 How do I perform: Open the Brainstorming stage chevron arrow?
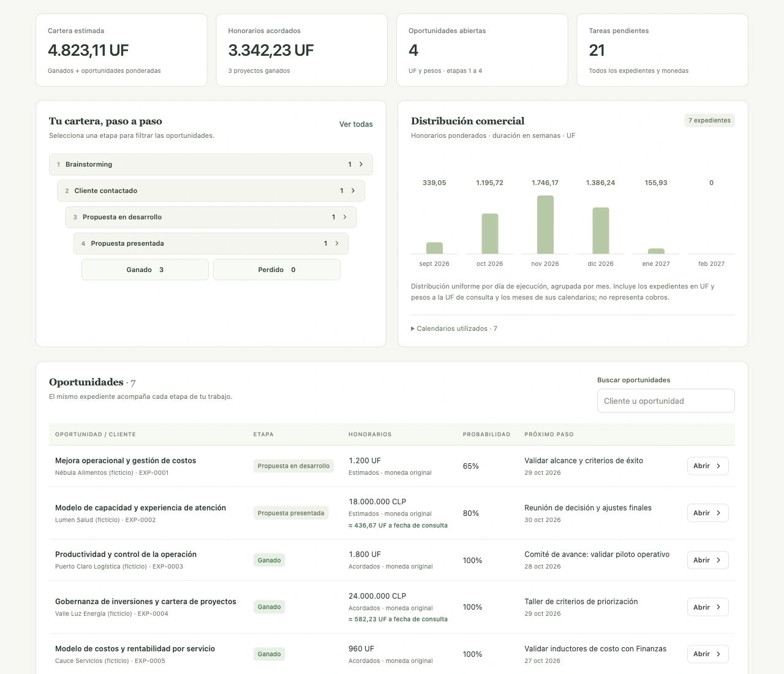coord(361,164)
